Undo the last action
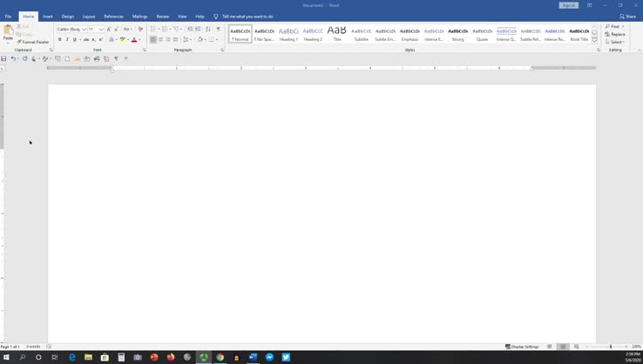This screenshot has height=364, width=643. (x=13, y=59)
